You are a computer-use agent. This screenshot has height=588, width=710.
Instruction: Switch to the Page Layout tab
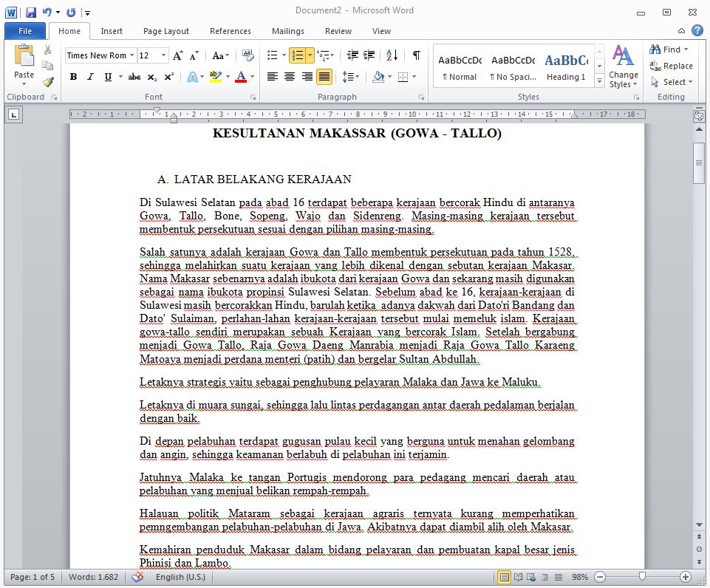(166, 31)
